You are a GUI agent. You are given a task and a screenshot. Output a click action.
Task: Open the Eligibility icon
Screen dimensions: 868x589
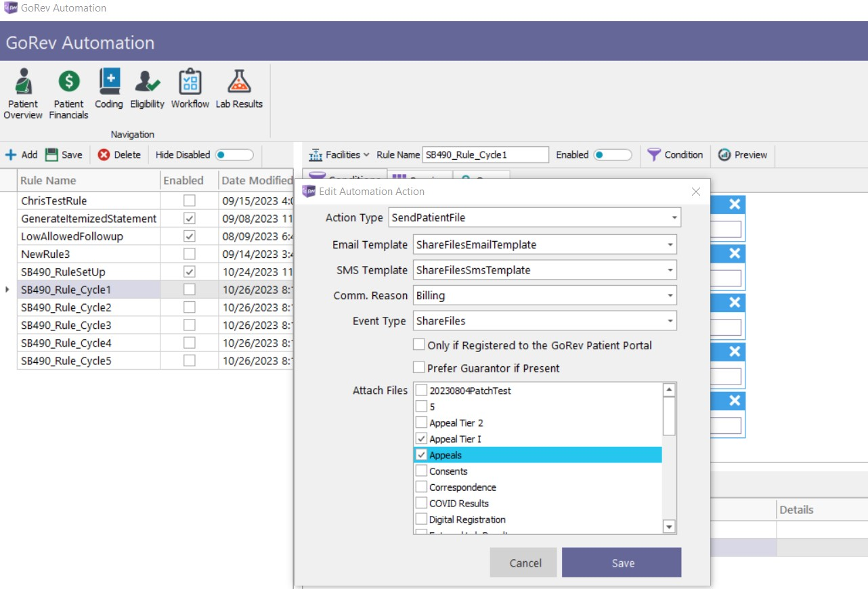click(x=147, y=82)
